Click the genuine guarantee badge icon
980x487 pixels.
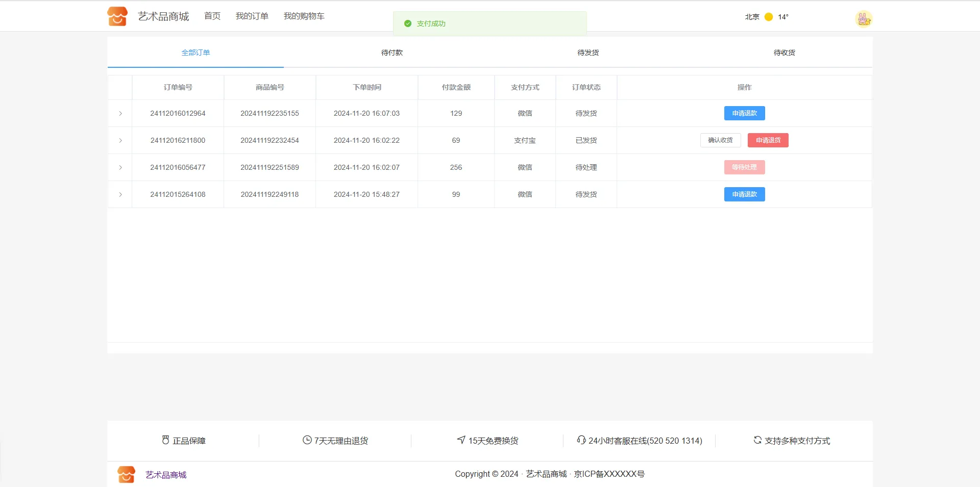coord(165,440)
